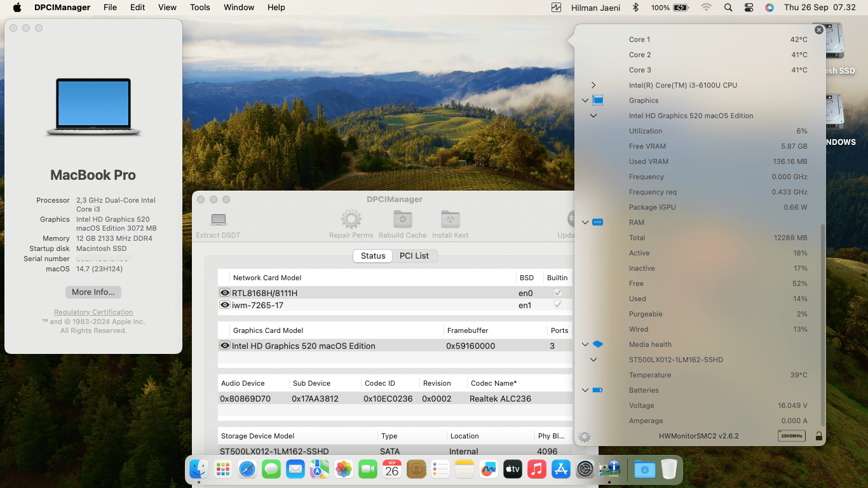The height and width of the screenshot is (488, 868).
Task: Open HWMonitorSMC2 settings gear icon
Action: (585, 437)
